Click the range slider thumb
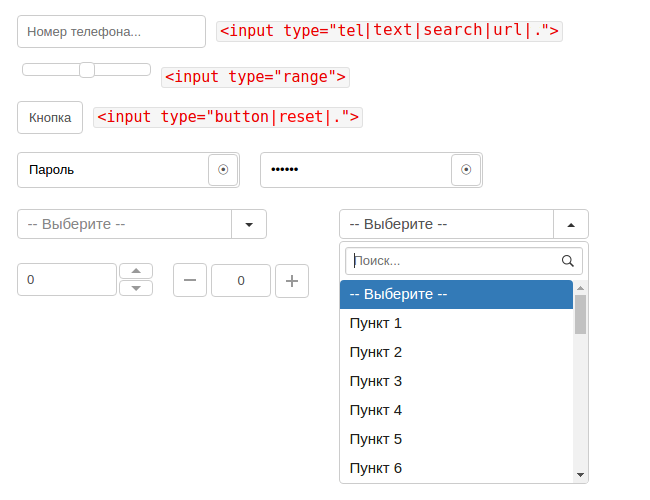The width and height of the screenshot is (650, 500). tap(87, 70)
